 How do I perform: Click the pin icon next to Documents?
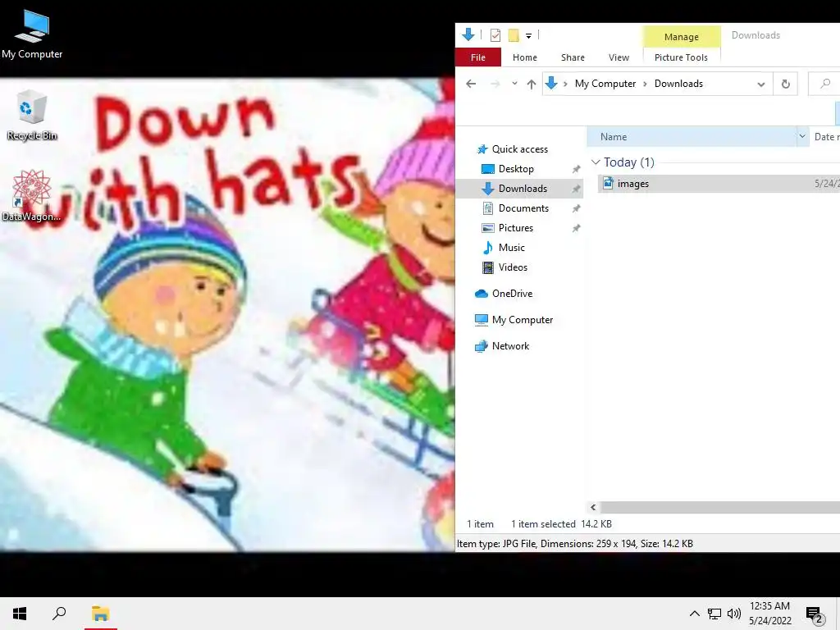[x=577, y=208]
